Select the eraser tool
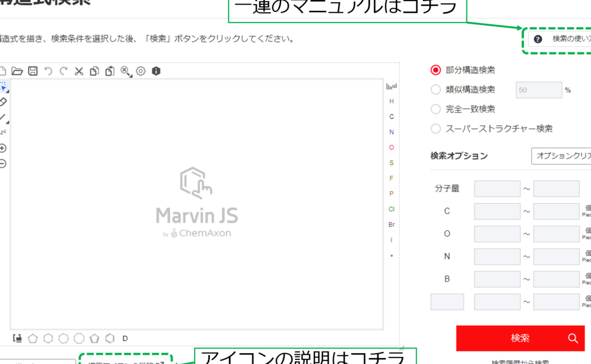This screenshot has width=591, height=364. pos(3,102)
